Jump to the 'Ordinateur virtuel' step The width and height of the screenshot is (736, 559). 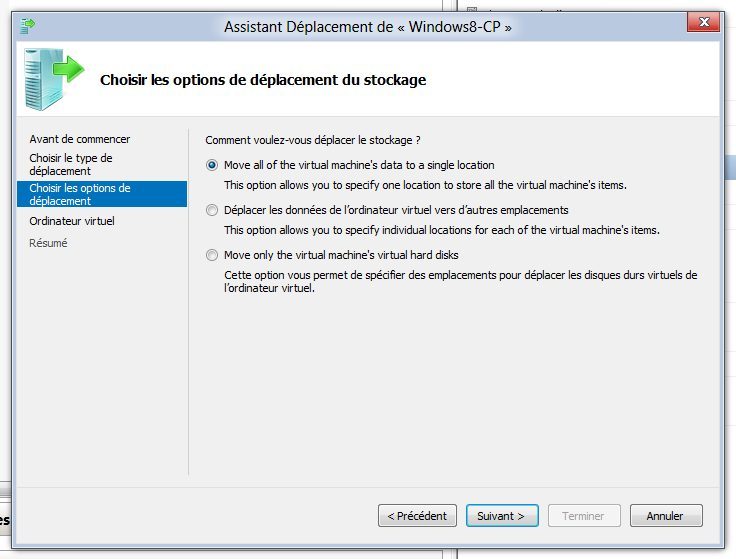72,221
